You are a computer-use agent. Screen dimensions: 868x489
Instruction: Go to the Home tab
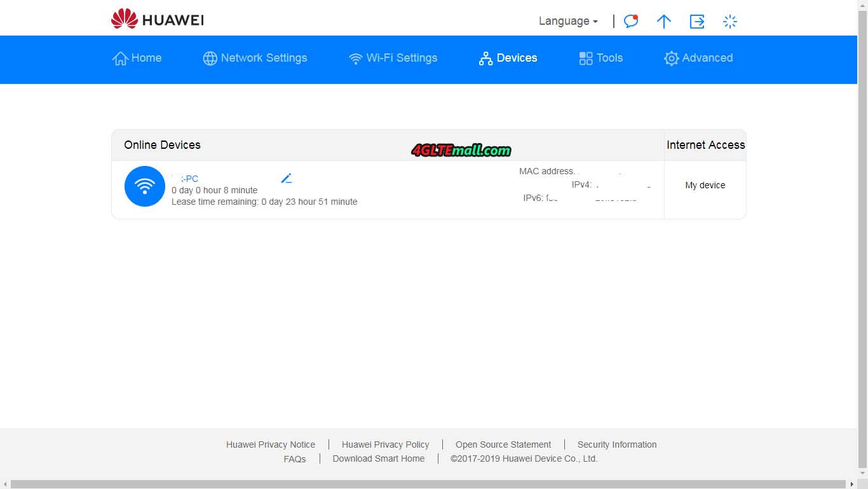tap(137, 58)
